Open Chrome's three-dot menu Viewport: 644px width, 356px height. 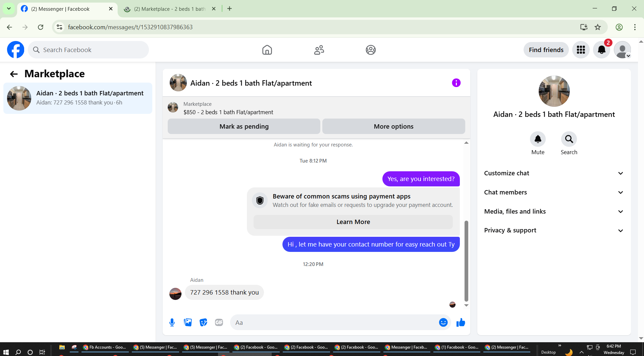click(635, 27)
